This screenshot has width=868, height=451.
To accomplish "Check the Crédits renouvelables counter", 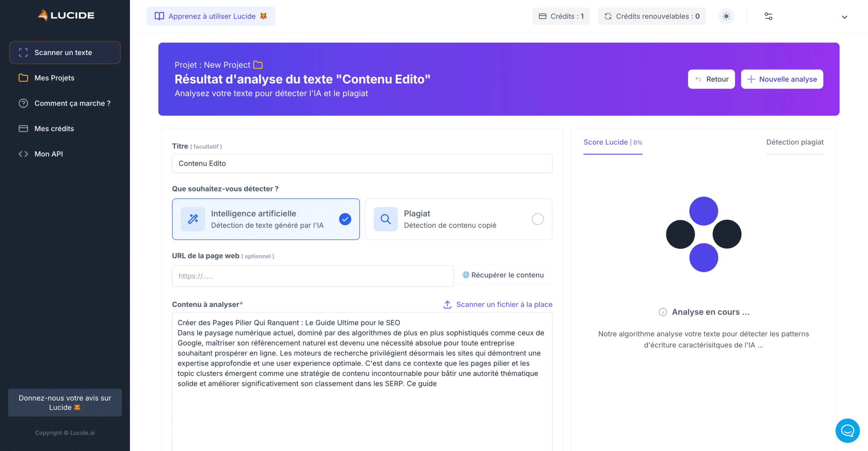I will (651, 16).
